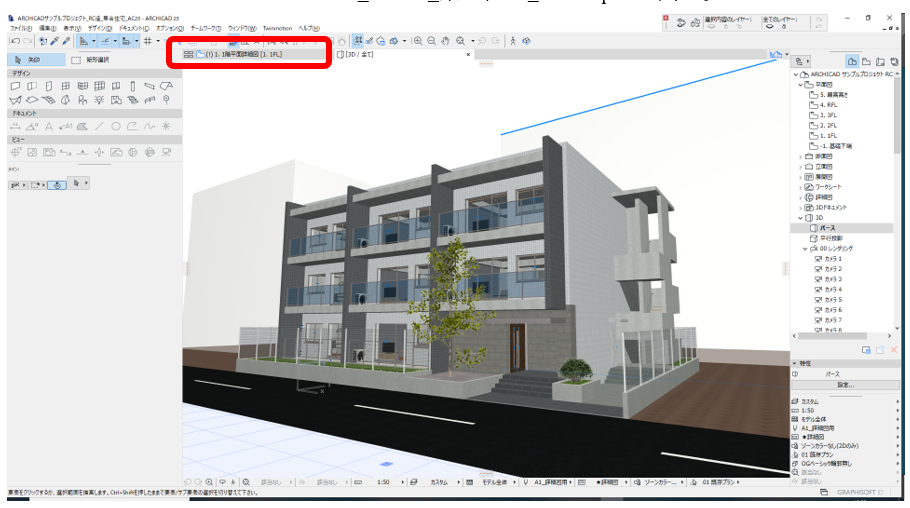Screen dimensions: 910x508
Task: Toggle the 矩形選択 marquee tool
Action: (x=91, y=60)
